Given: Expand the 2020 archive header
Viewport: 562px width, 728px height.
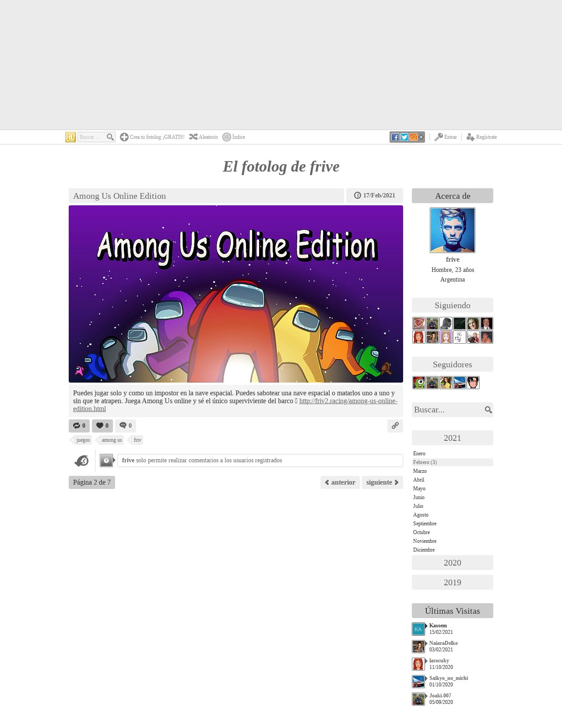Looking at the screenshot, I should pyautogui.click(x=453, y=563).
